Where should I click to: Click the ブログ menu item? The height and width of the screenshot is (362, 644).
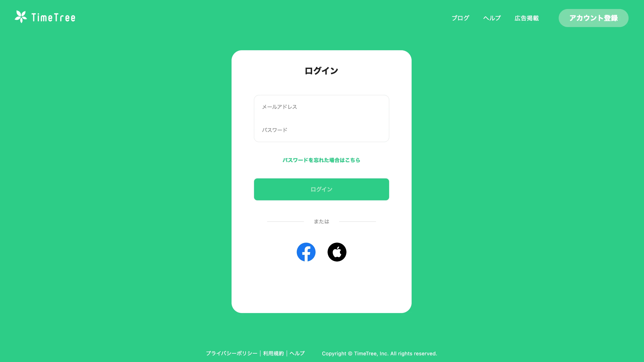tap(460, 18)
